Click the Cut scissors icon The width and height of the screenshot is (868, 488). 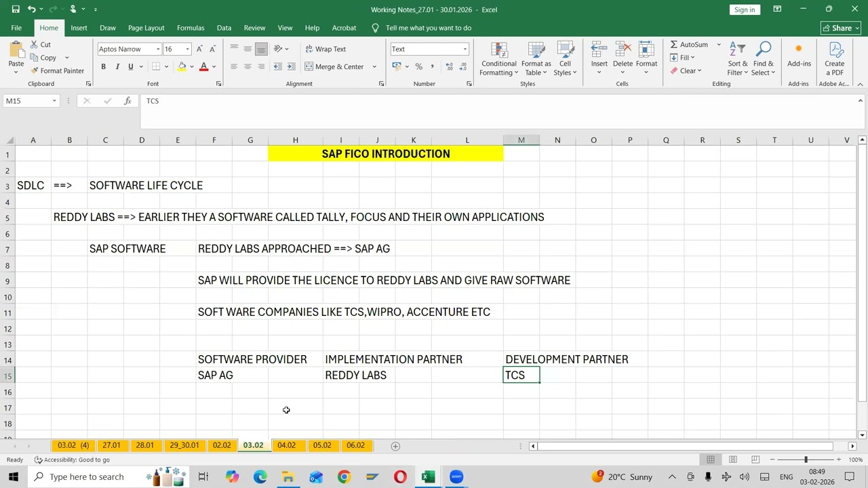(33, 45)
